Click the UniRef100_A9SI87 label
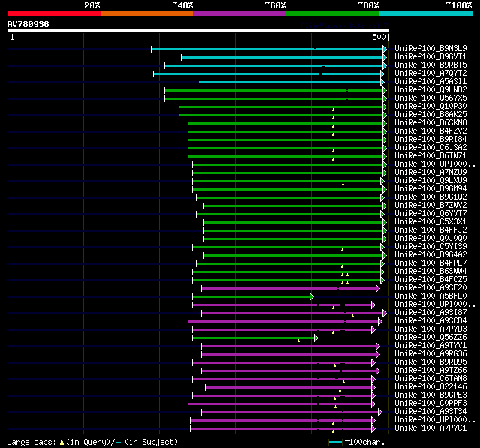The width and height of the screenshot is (480, 448). tap(430, 313)
